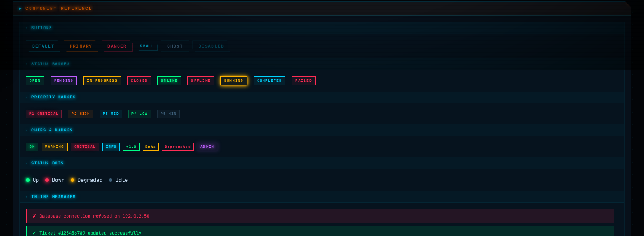Click the WARNING chip
This screenshot has height=236, width=644.
(55, 147)
